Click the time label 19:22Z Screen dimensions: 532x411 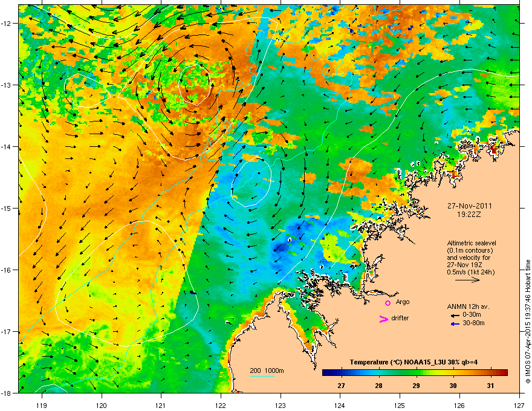pos(469,215)
